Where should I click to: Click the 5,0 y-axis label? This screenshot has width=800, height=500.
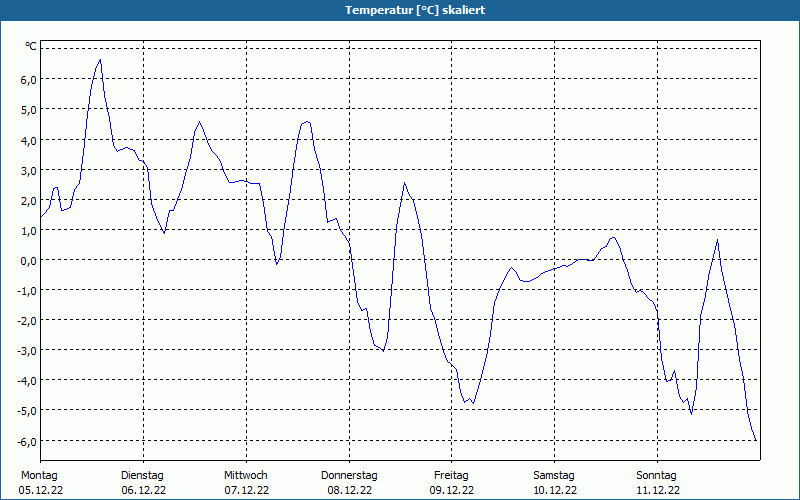click(x=29, y=109)
